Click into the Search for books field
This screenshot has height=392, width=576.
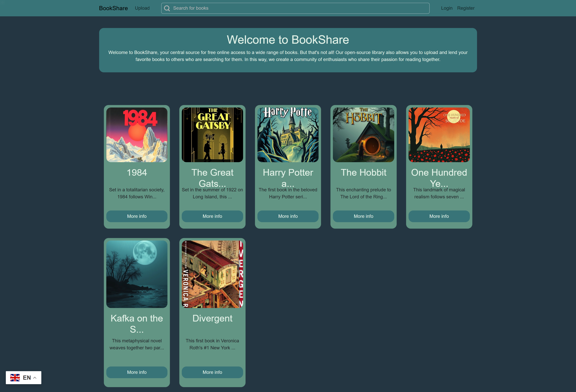pos(295,8)
